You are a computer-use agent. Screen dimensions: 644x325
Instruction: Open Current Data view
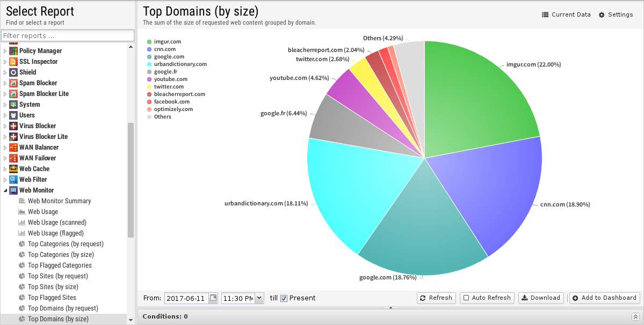coord(566,15)
